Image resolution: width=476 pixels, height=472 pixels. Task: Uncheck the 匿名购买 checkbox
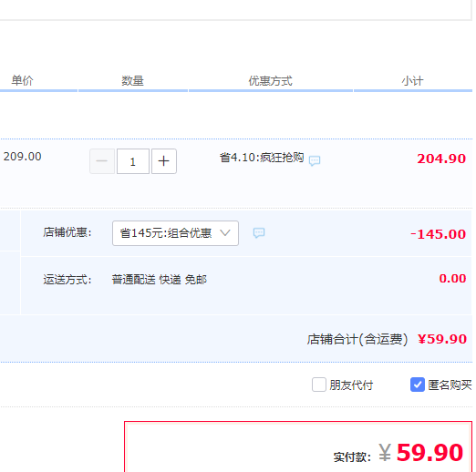click(418, 385)
